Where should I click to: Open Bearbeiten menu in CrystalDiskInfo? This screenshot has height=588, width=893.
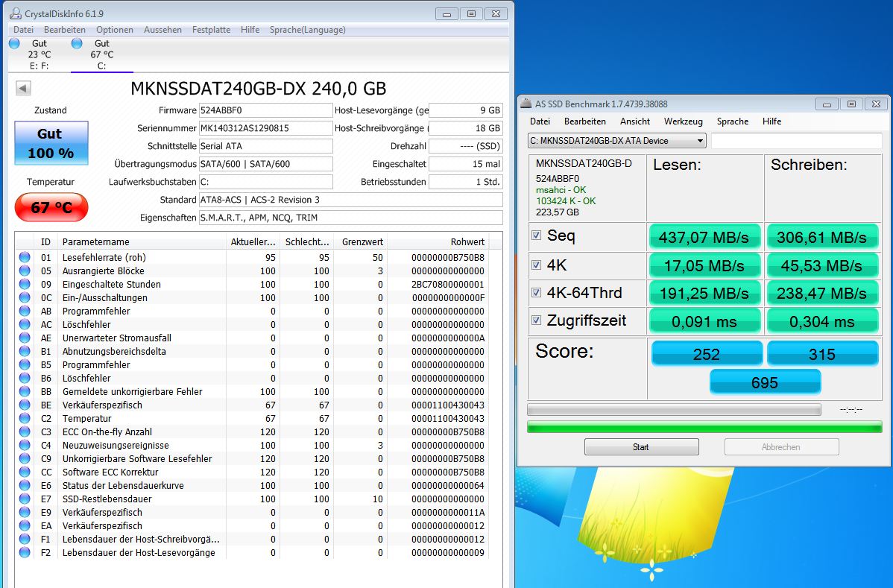(64, 30)
